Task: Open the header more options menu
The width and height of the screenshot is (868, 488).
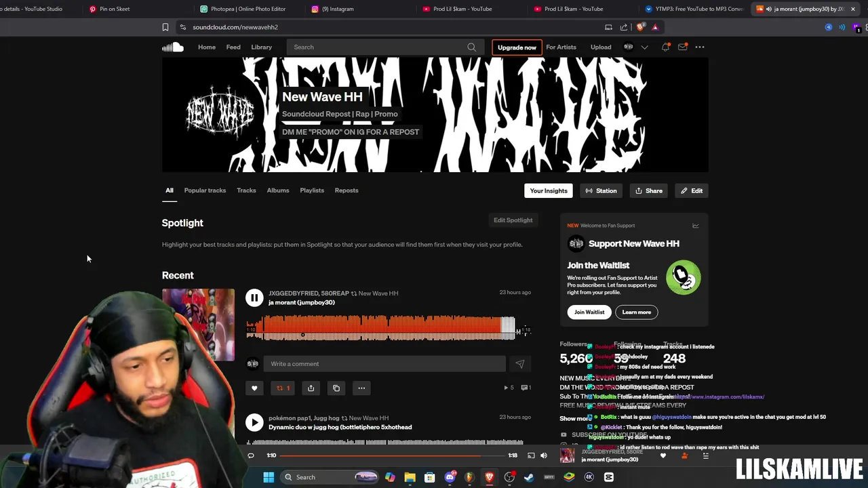Action: [x=700, y=47]
